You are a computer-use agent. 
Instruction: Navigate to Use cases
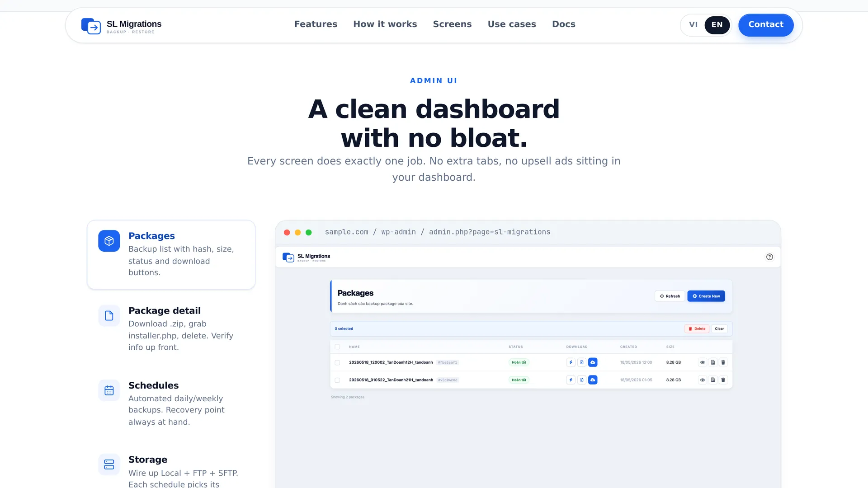[x=512, y=24]
